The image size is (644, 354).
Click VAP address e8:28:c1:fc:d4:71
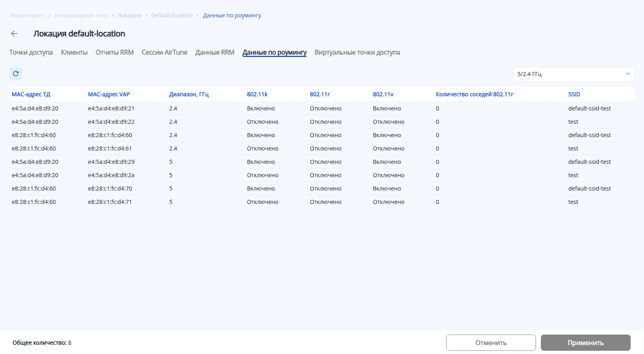tap(110, 202)
